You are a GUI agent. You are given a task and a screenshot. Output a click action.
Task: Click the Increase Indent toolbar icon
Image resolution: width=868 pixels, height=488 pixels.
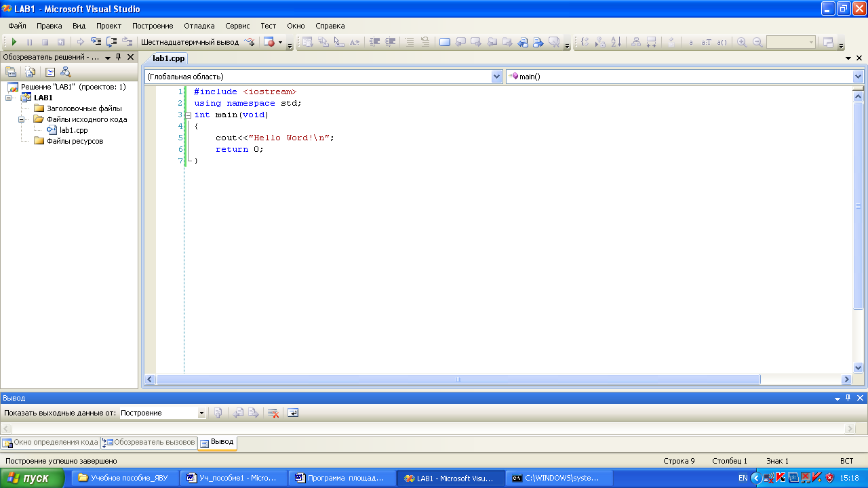click(x=390, y=42)
